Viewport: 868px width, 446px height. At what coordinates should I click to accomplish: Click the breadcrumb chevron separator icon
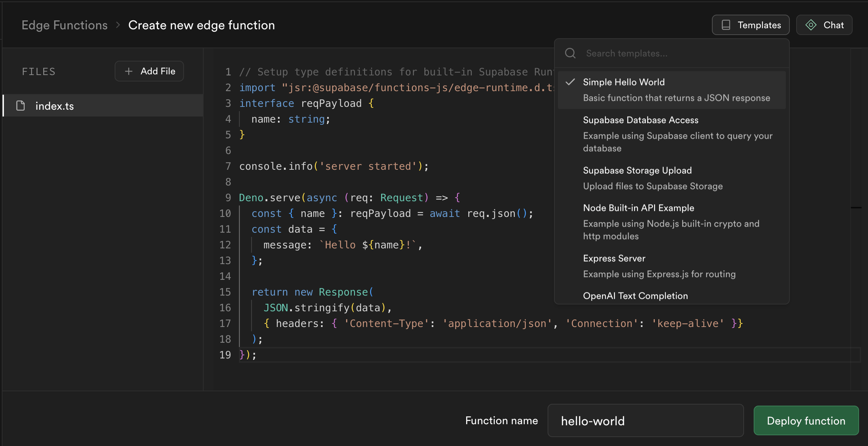point(118,25)
